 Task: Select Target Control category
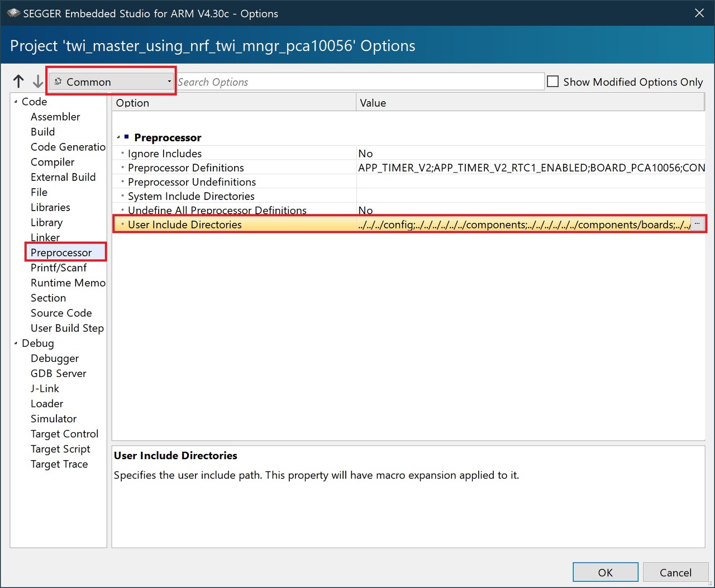pos(64,433)
